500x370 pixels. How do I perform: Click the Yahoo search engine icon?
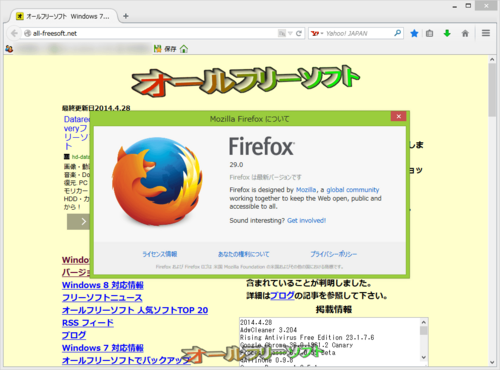pyautogui.click(x=315, y=33)
